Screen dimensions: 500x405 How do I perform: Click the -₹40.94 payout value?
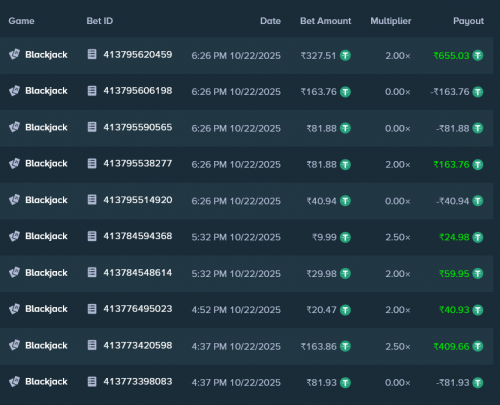coord(453,201)
